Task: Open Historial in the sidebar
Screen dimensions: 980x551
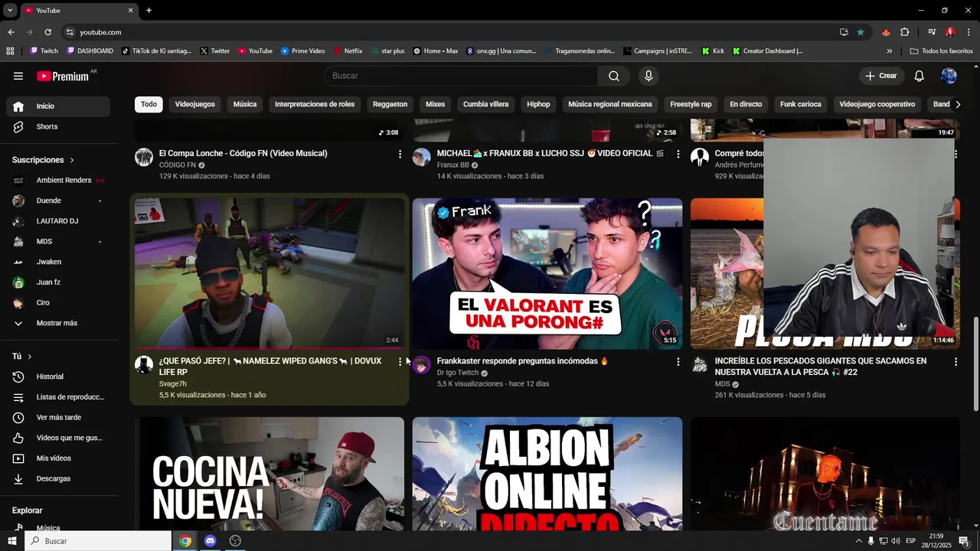Action: pyautogui.click(x=59, y=377)
